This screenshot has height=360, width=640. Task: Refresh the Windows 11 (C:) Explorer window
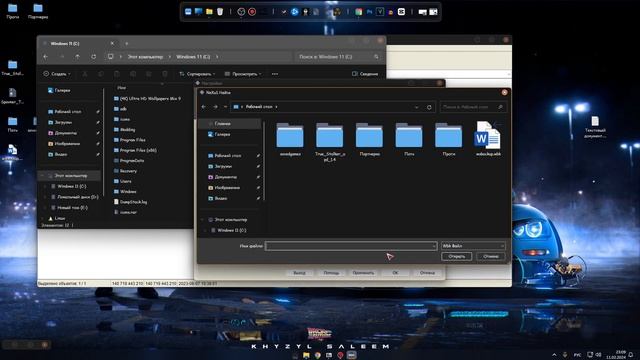[x=93, y=57]
